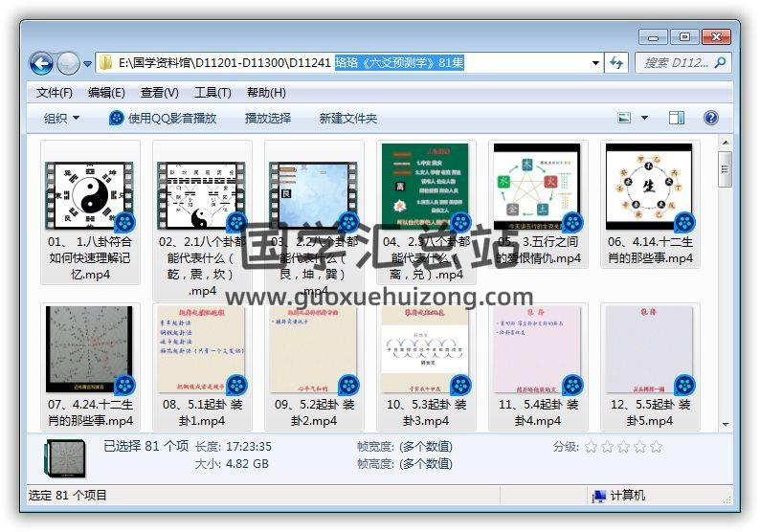Refresh the folder view

pyautogui.click(x=616, y=63)
